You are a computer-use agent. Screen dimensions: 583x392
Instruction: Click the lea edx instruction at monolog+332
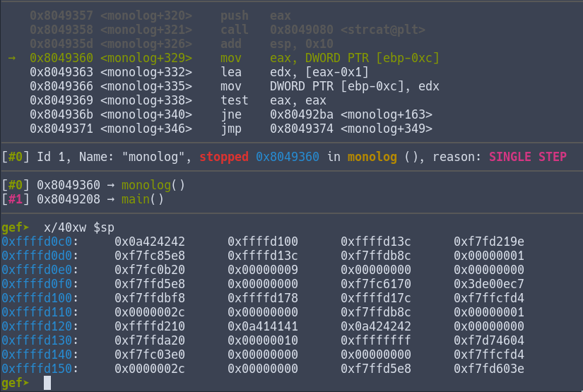(230, 72)
